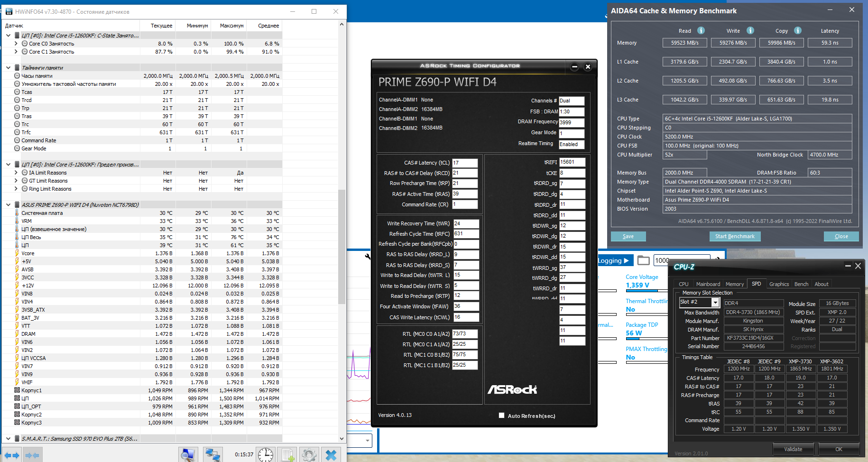Screen dimensions: 868x462
Task: Open the HWiNFO summary monitor-with-magnifier icon
Action: click(188, 455)
